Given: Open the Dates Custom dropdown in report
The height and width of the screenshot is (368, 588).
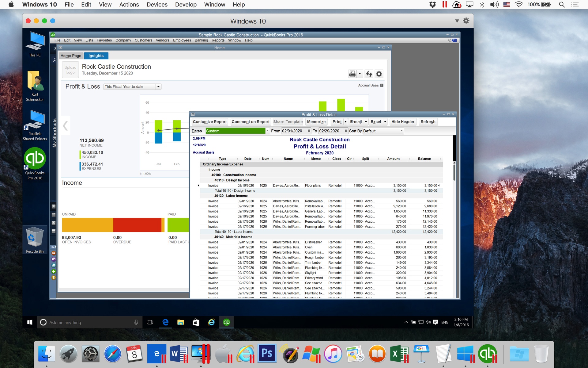Looking at the screenshot, I should [267, 131].
